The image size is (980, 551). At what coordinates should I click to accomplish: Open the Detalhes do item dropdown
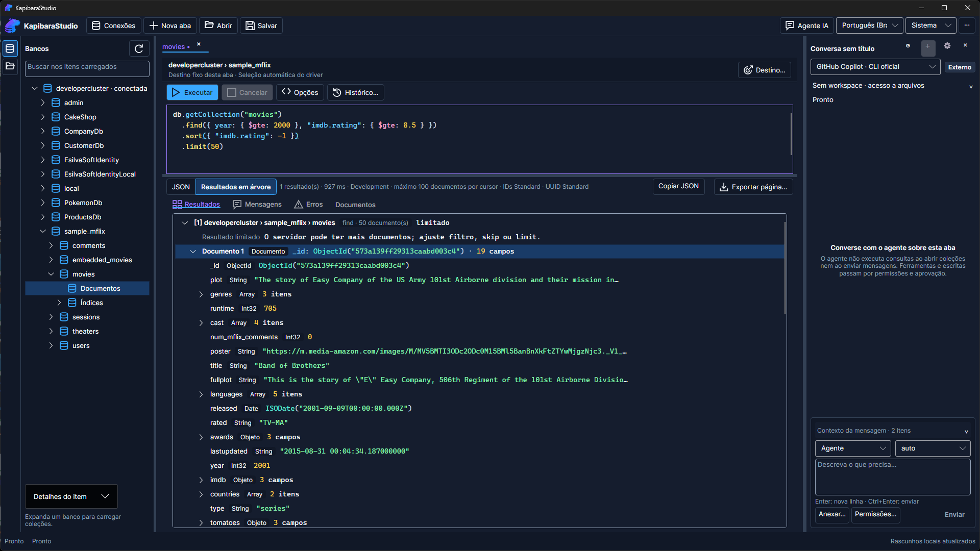point(71,496)
